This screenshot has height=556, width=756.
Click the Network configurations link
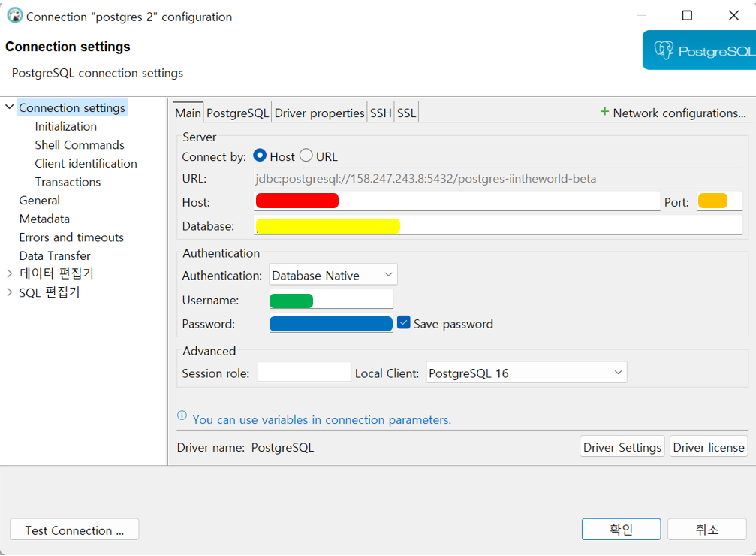[x=679, y=113]
